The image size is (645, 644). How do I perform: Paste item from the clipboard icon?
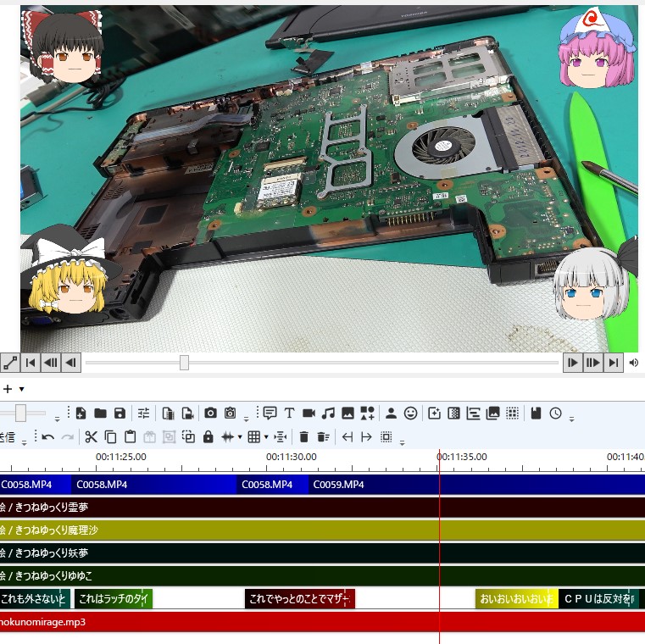[x=130, y=436]
